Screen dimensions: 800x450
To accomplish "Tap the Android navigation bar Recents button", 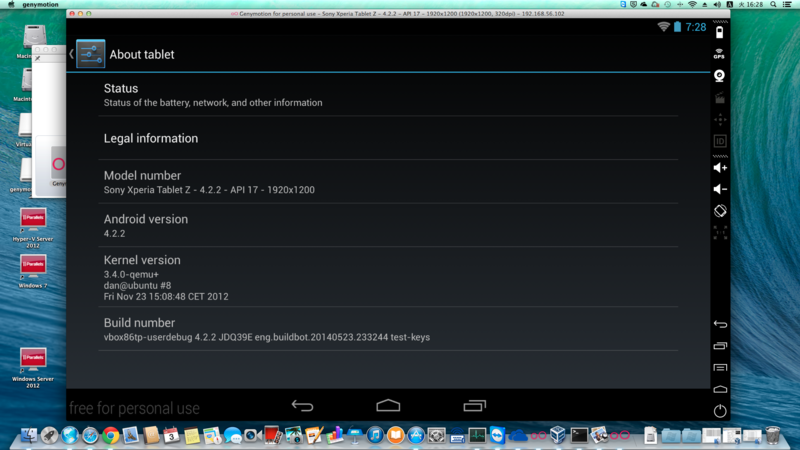I will 474,406.
